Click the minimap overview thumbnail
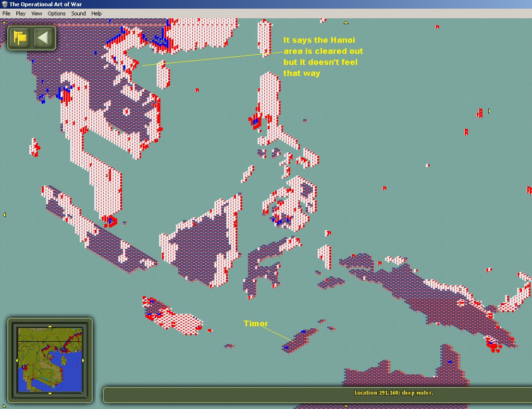Image resolution: width=532 pixels, height=409 pixels. pyautogui.click(x=50, y=360)
